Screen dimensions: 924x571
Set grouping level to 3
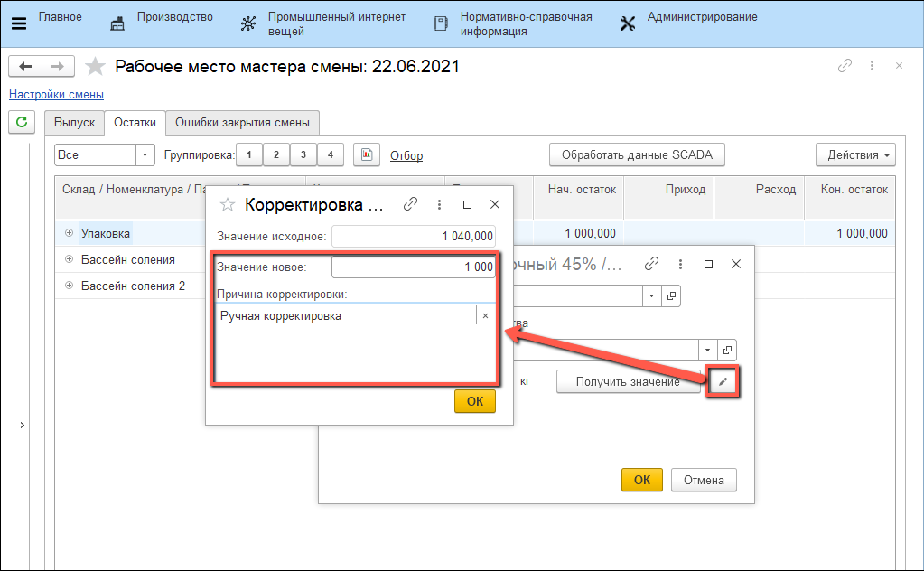(303, 154)
